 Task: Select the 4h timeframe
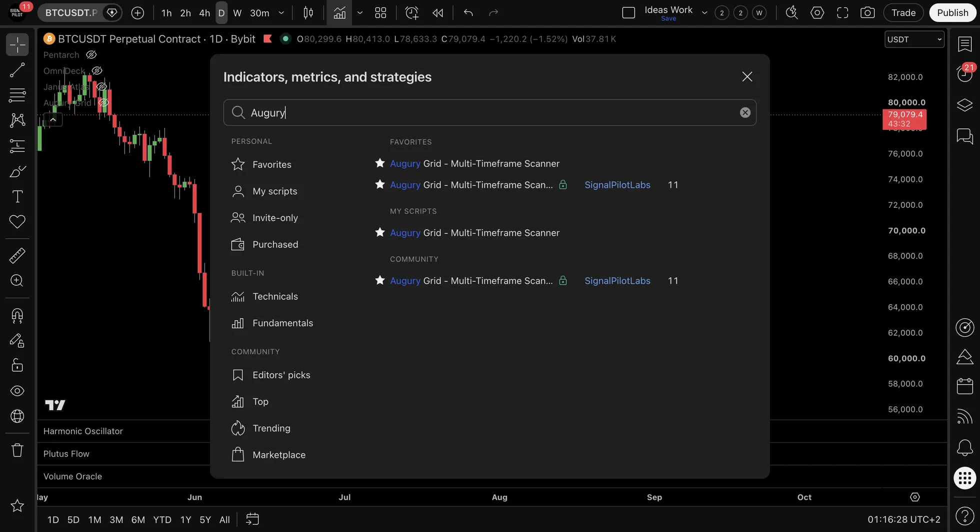click(x=204, y=12)
